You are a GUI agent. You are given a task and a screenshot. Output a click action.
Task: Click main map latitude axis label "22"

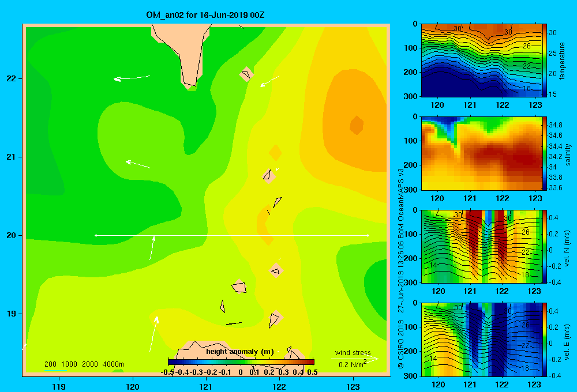coord(12,78)
